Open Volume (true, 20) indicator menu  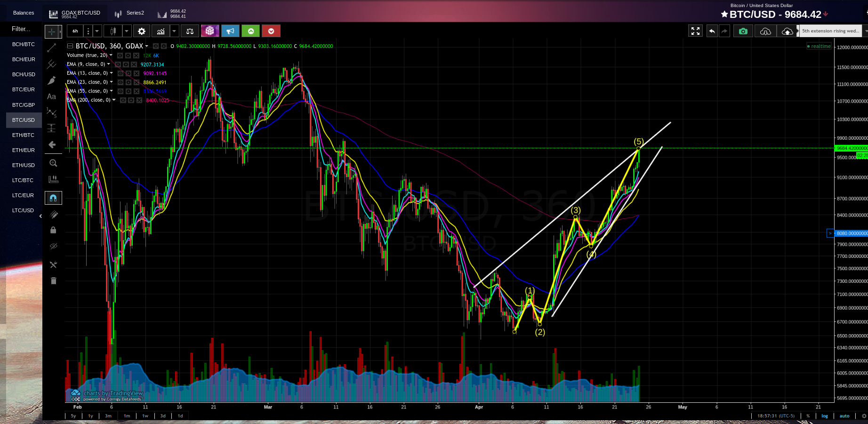[x=111, y=55]
